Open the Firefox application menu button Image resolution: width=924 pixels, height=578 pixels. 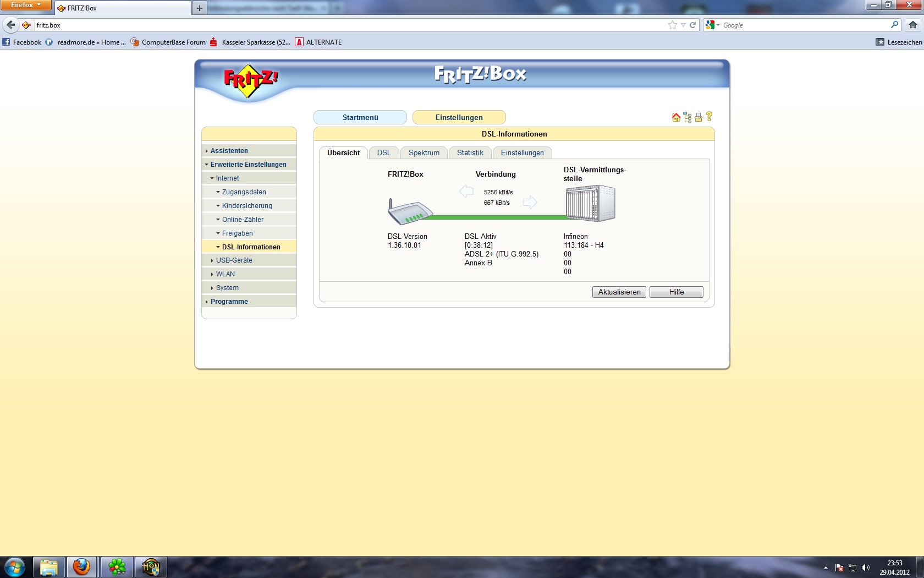point(26,5)
